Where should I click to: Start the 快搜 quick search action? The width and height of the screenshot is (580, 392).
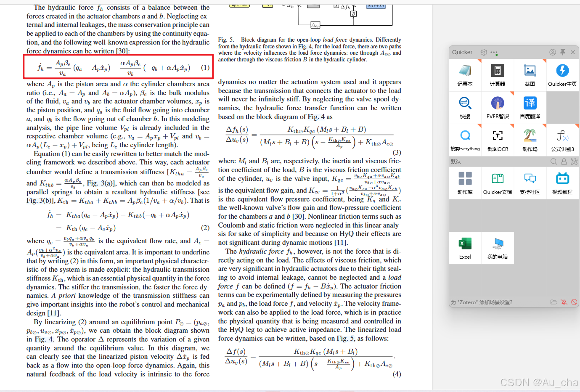[x=465, y=107]
